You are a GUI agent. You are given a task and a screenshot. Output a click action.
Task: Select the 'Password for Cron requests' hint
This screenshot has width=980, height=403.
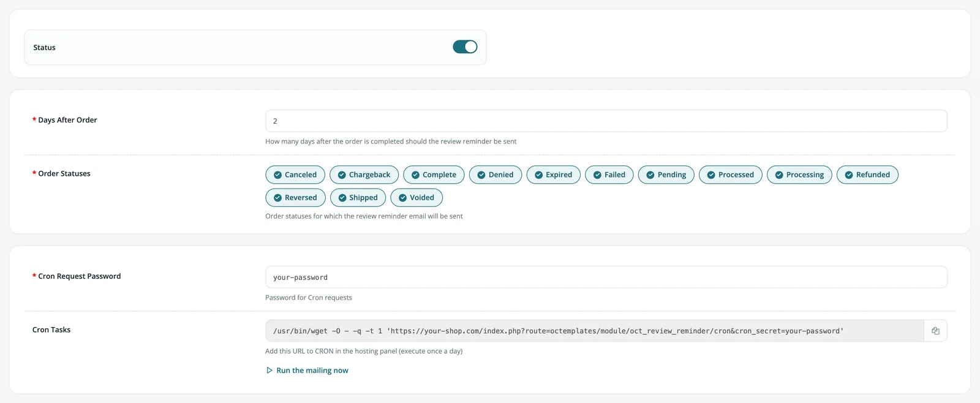click(309, 298)
